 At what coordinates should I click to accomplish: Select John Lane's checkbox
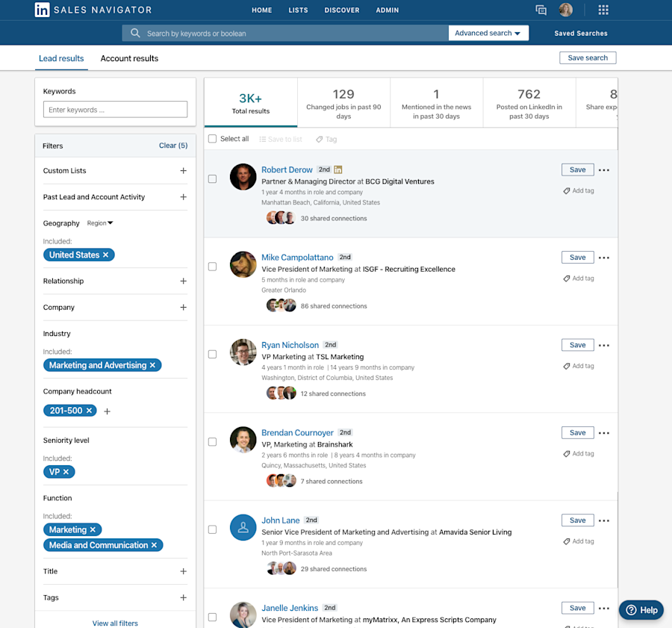tap(212, 530)
